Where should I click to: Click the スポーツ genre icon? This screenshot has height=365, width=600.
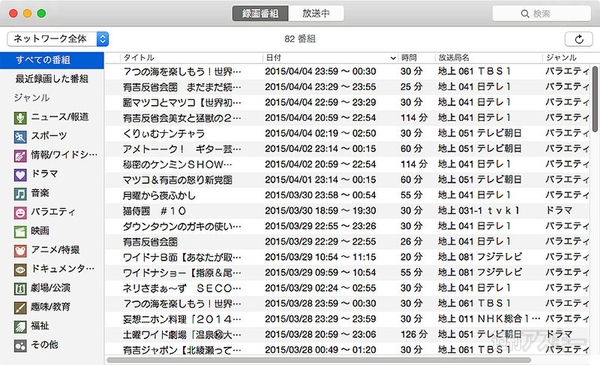coord(20,137)
